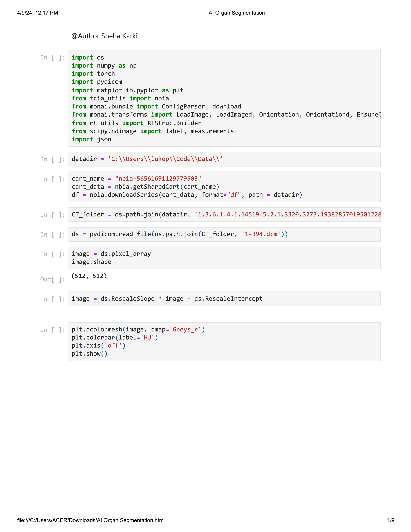
Task: Click the RescaleSlope code cell
Action: coord(225,299)
